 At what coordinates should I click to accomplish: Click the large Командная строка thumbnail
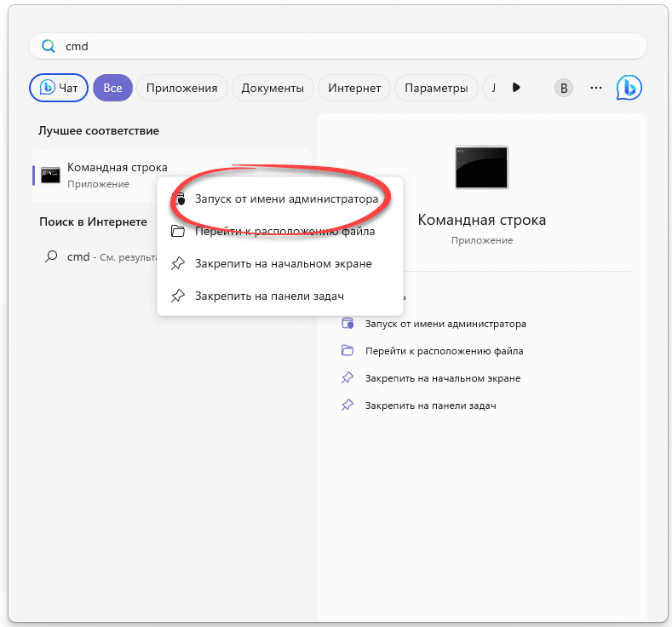481,167
